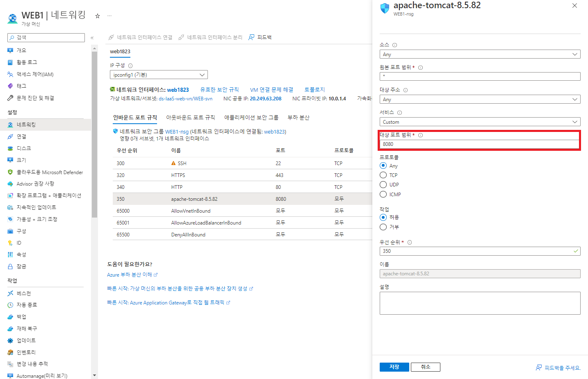Click the 원본 포트 범위 input field
This screenshot has height=379, width=588.
(480, 76)
